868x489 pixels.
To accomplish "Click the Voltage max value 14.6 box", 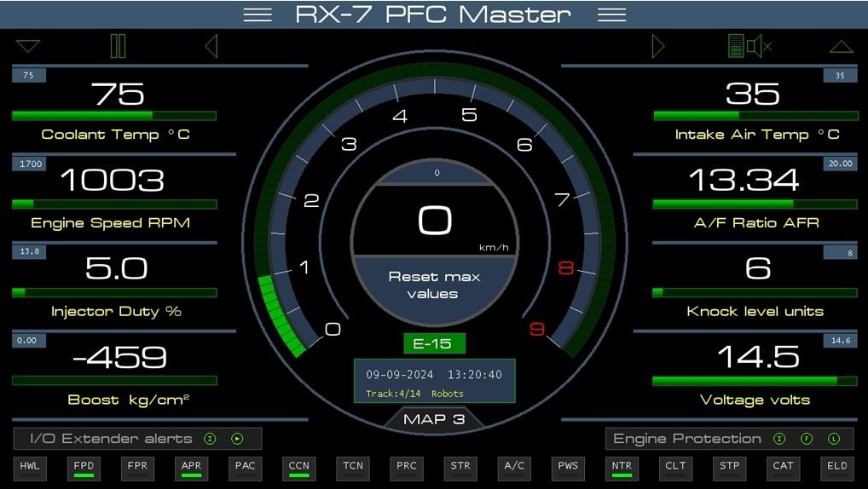I will coord(841,340).
